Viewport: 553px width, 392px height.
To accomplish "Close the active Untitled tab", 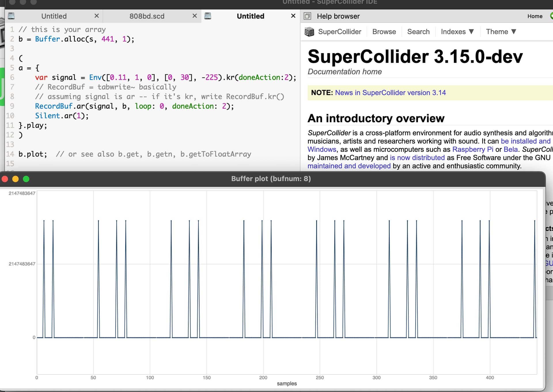I will (293, 16).
